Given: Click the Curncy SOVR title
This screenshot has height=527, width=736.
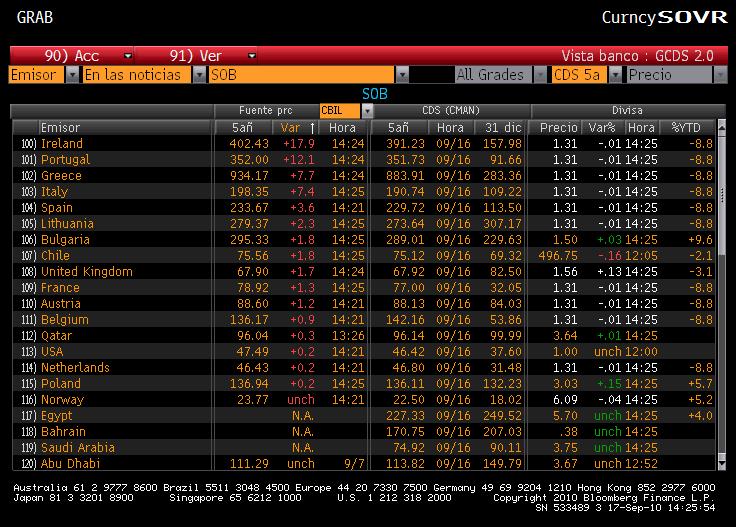Looking at the screenshot, I should coord(664,17).
